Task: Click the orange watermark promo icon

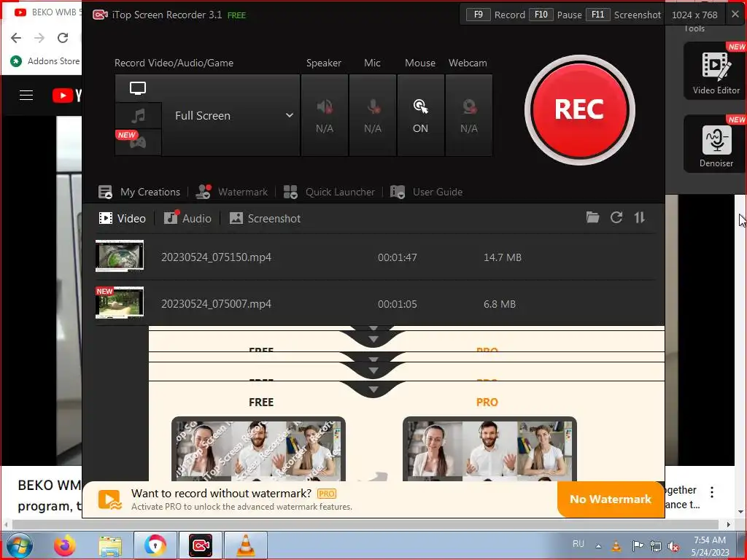Action: [x=110, y=500]
